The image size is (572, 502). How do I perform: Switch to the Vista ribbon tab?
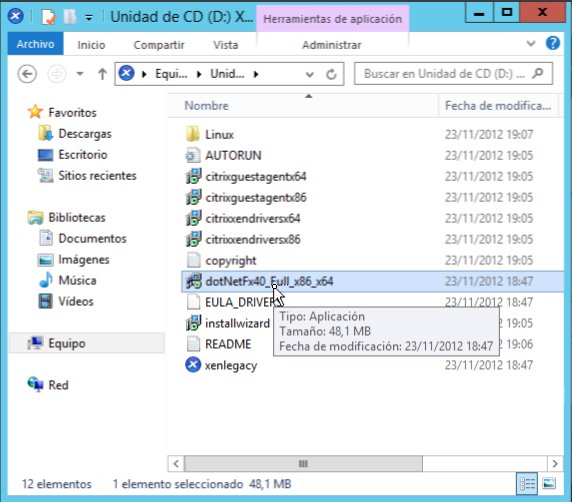point(225,45)
